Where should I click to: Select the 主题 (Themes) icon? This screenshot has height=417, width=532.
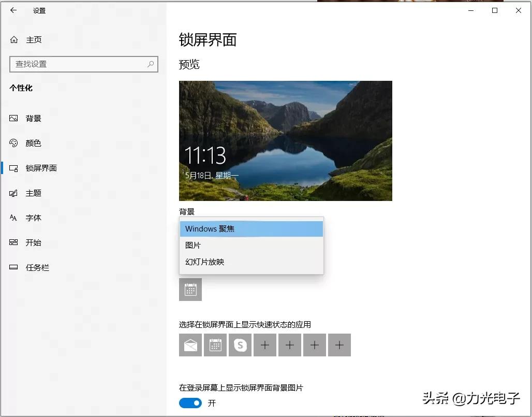tap(13, 193)
